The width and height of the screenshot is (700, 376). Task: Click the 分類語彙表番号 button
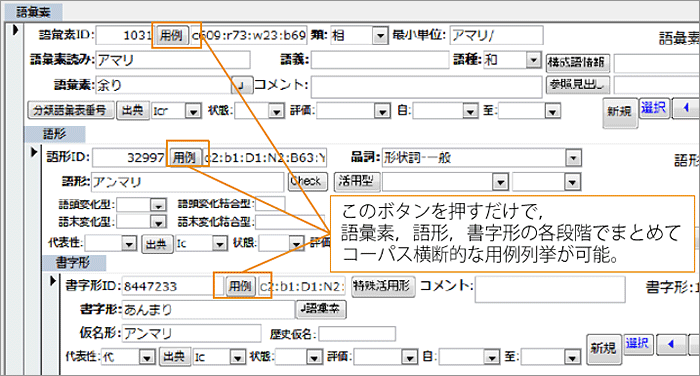click(x=71, y=110)
